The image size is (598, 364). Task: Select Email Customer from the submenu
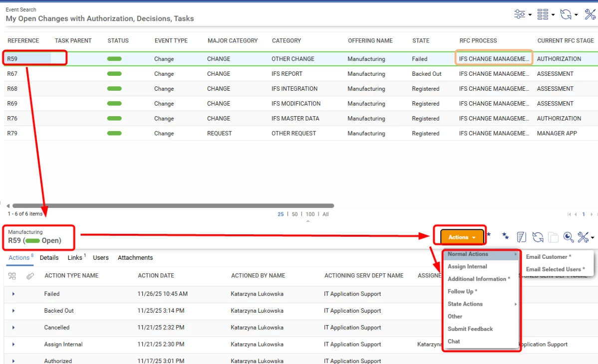pyautogui.click(x=548, y=257)
